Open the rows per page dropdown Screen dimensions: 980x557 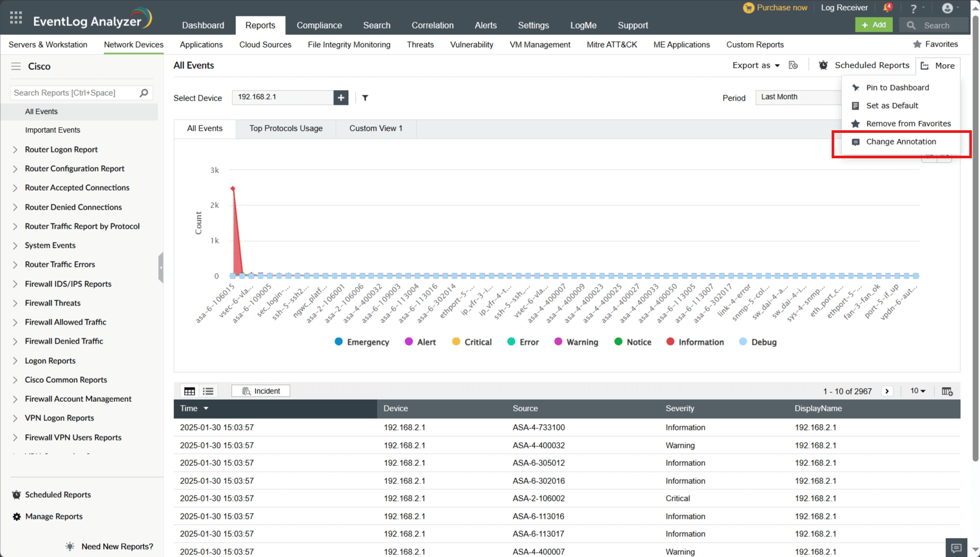tap(918, 391)
